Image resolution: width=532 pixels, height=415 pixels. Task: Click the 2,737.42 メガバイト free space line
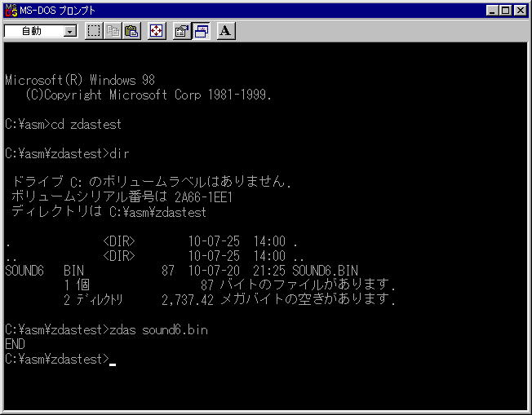coord(230,299)
